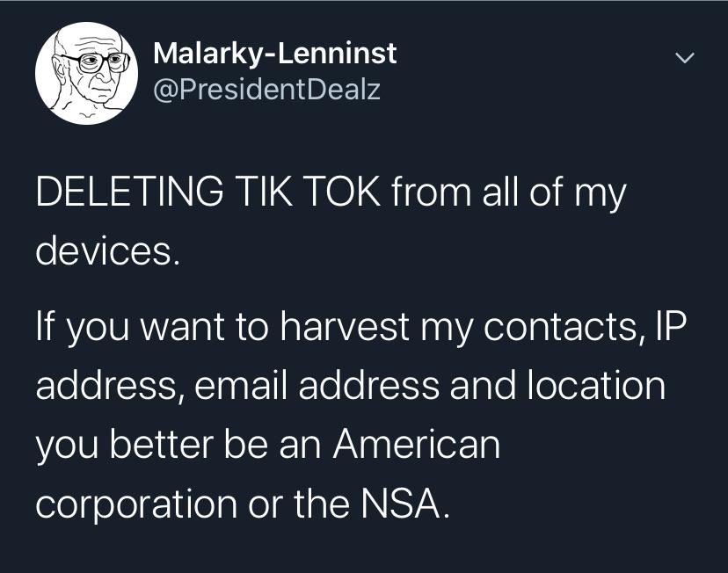Click the word 'harvest' in tweet

point(345,326)
